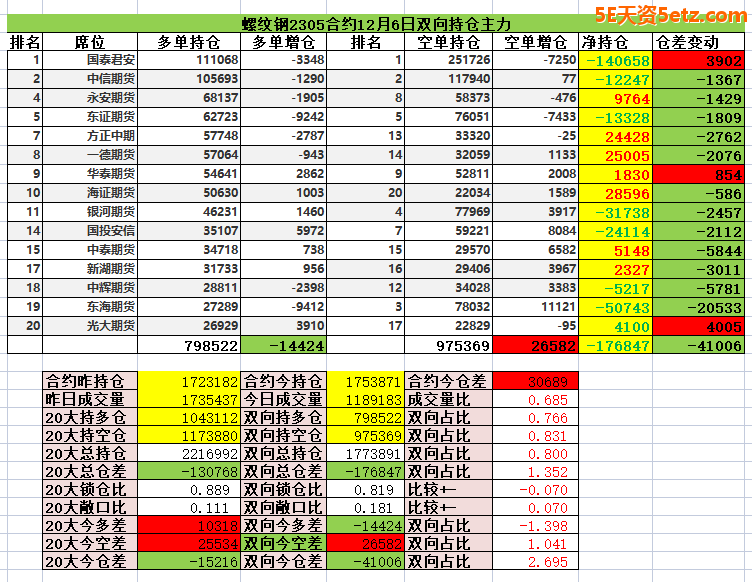Select the green cell -15216
This screenshot has width=752, height=582.
coord(188,561)
